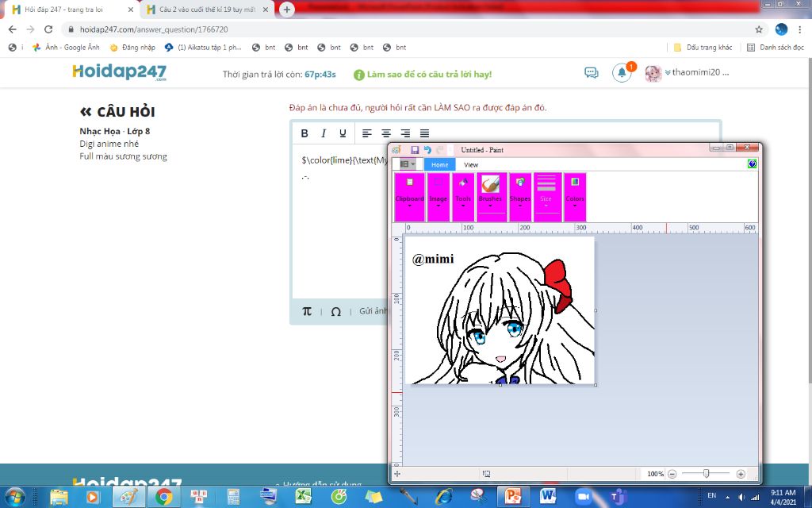Open the notifications bell
This screenshot has width=812, height=508.
622,72
